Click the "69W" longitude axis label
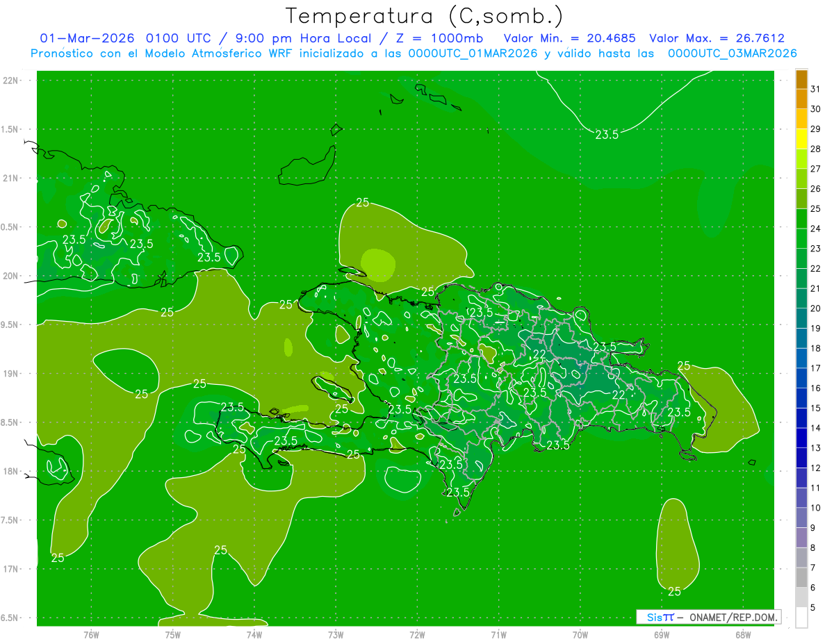Image resolution: width=834 pixels, height=644 pixels. [x=662, y=635]
